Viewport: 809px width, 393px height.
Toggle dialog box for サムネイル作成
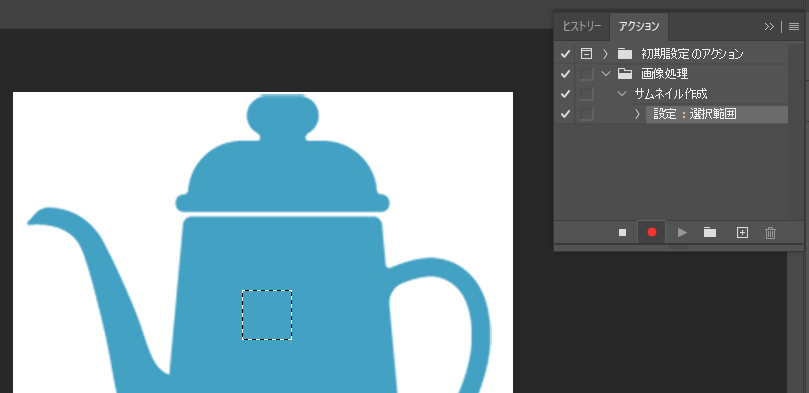click(586, 94)
